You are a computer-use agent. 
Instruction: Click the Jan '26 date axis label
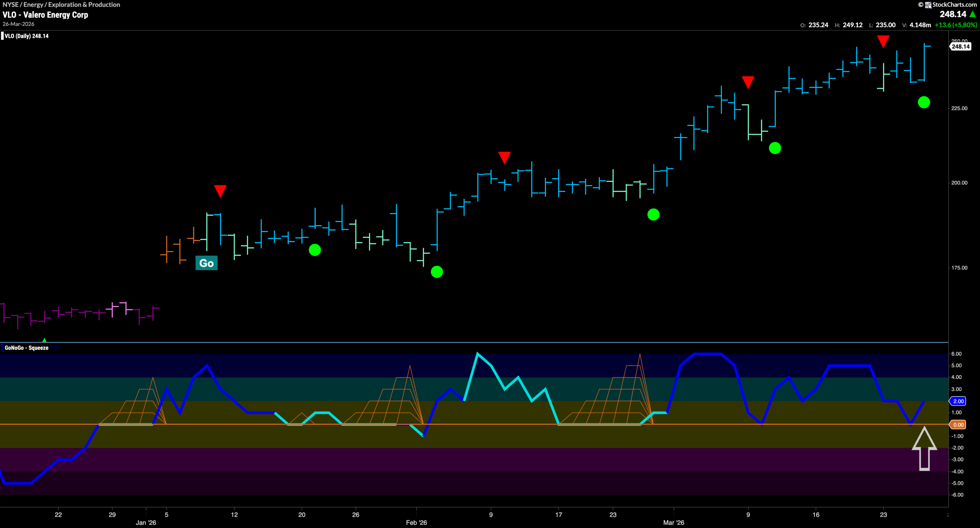click(x=146, y=523)
